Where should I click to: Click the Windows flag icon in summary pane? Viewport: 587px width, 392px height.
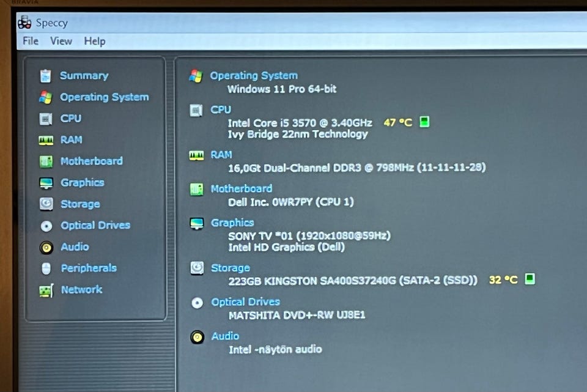(x=196, y=76)
